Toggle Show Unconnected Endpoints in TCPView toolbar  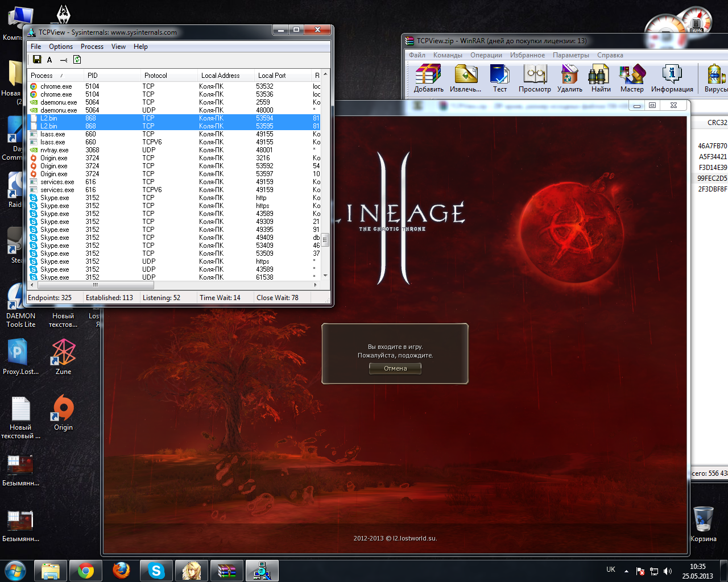pyautogui.click(x=64, y=60)
